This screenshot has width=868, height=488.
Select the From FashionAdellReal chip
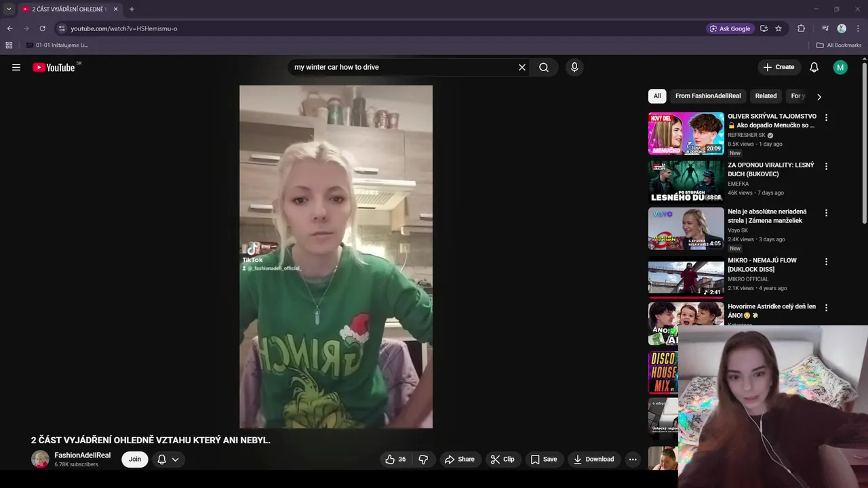[708, 96]
